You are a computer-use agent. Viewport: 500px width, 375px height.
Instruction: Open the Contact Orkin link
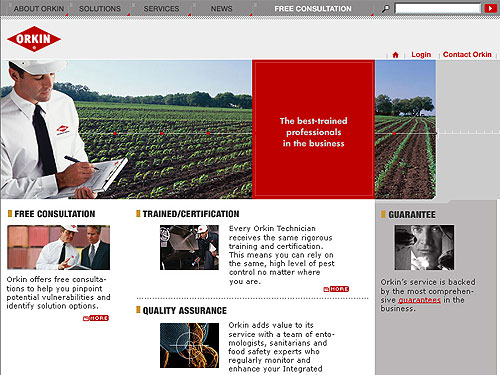467,54
